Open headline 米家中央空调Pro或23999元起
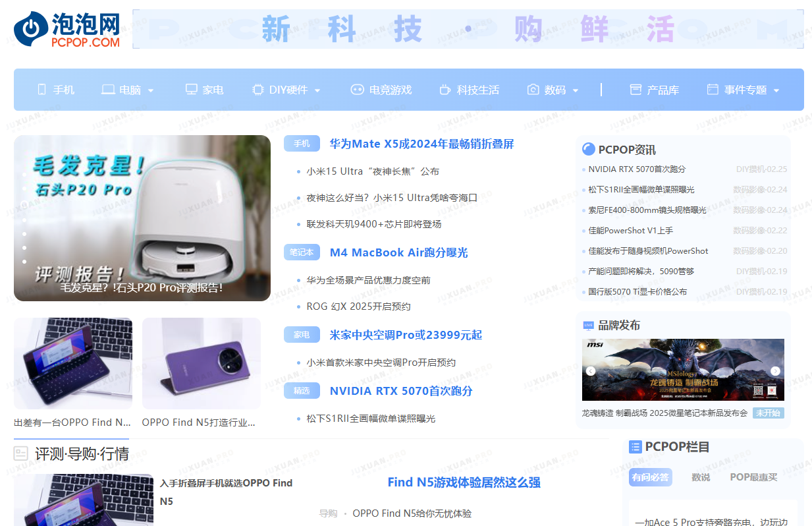 click(406, 335)
